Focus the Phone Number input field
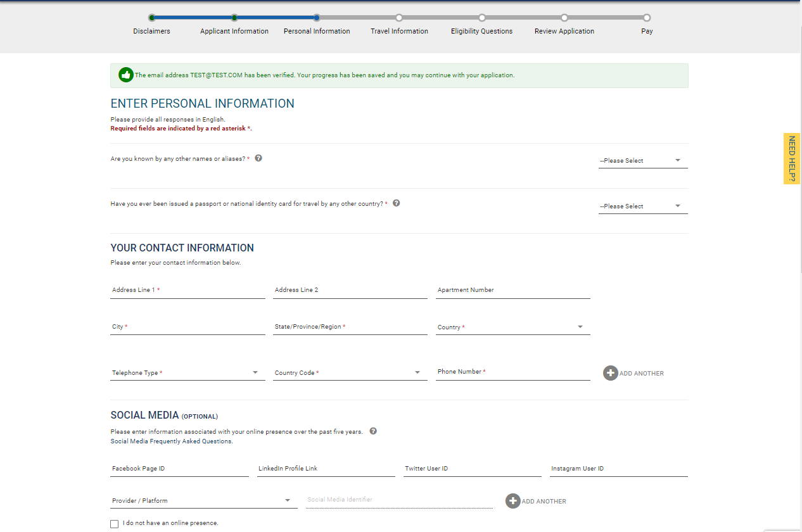This screenshot has height=532, width=802. coord(512,372)
